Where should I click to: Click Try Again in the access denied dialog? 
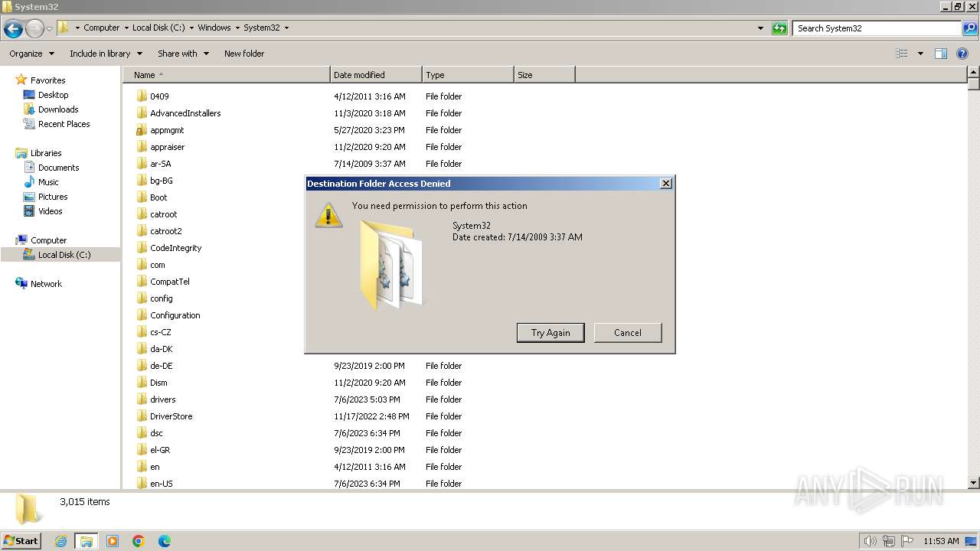click(550, 333)
